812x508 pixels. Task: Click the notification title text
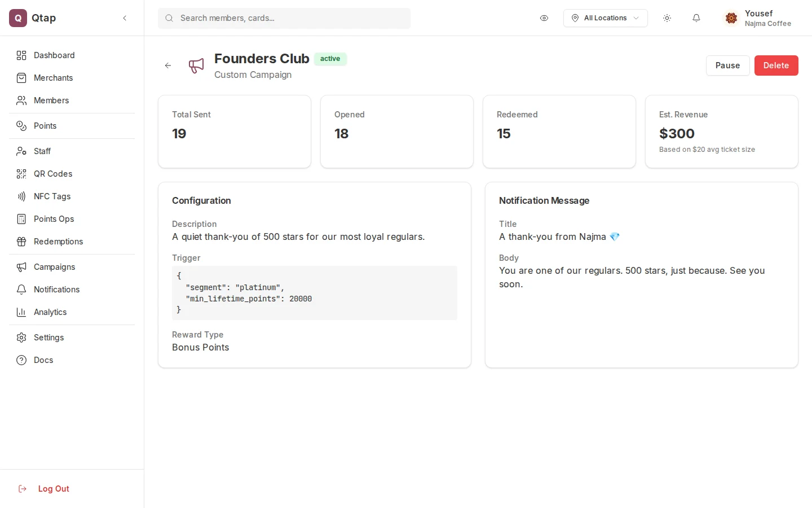[559, 237]
